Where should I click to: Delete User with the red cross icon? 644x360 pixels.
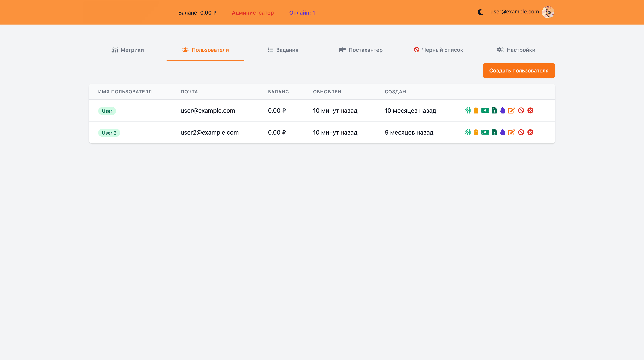coord(530,110)
